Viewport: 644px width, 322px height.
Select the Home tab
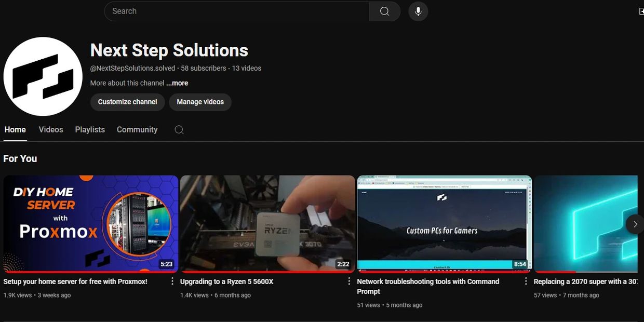tap(15, 130)
